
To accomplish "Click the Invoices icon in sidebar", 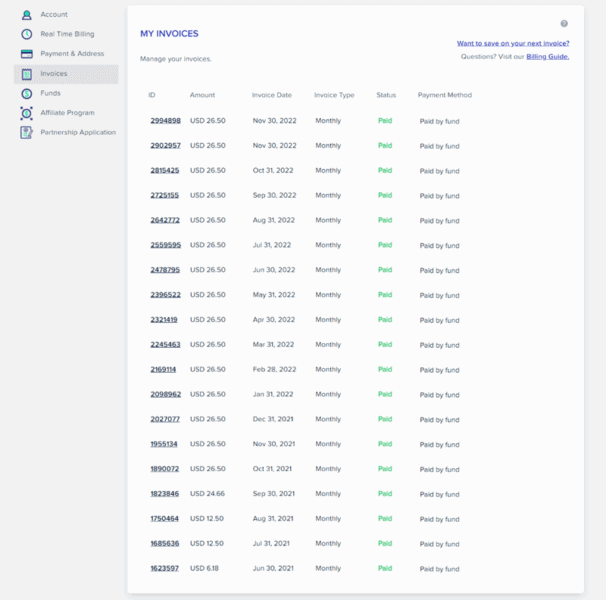I will point(27,74).
